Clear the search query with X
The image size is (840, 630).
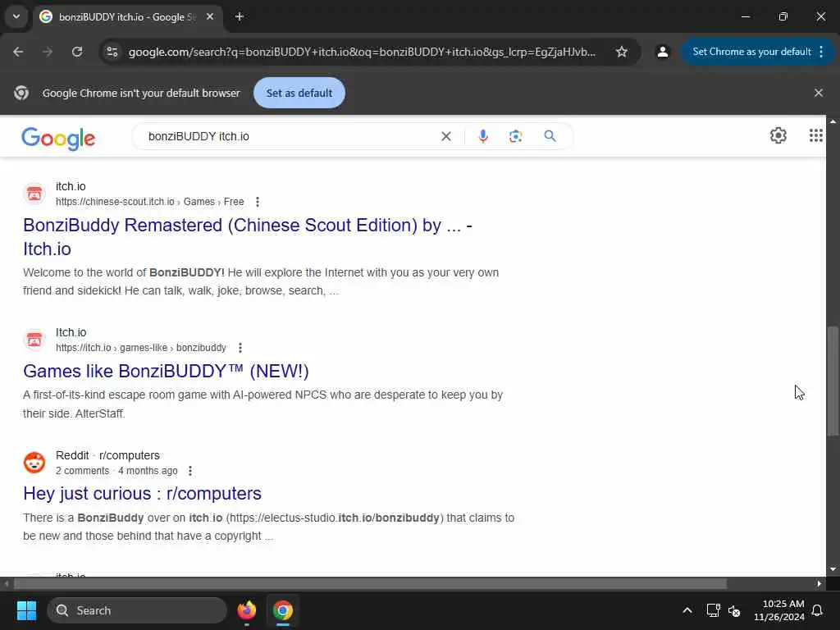pyautogui.click(x=445, y=136)
